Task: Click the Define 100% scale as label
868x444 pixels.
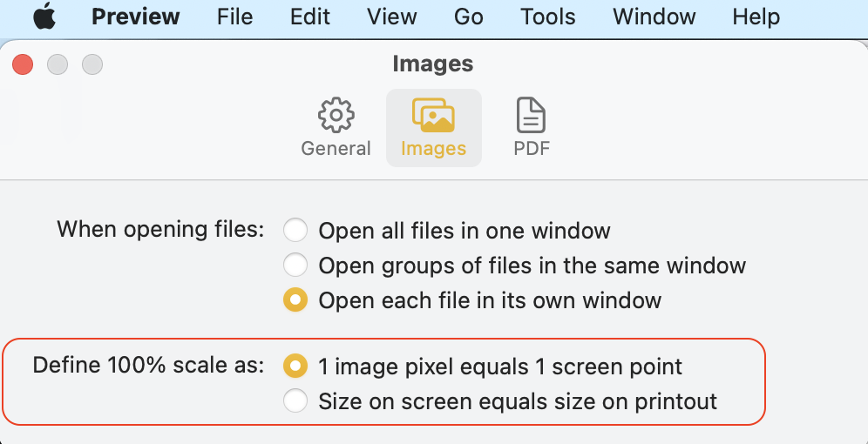Action: [x=148, y=365]
